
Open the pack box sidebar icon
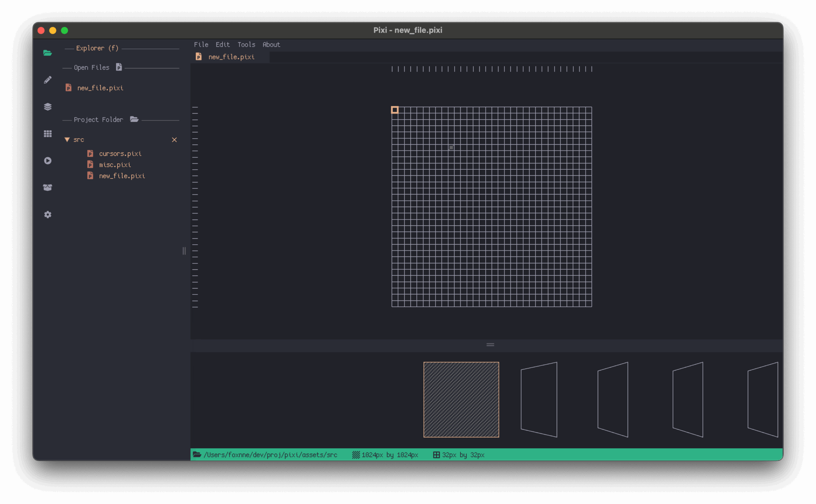coord(47,187)
